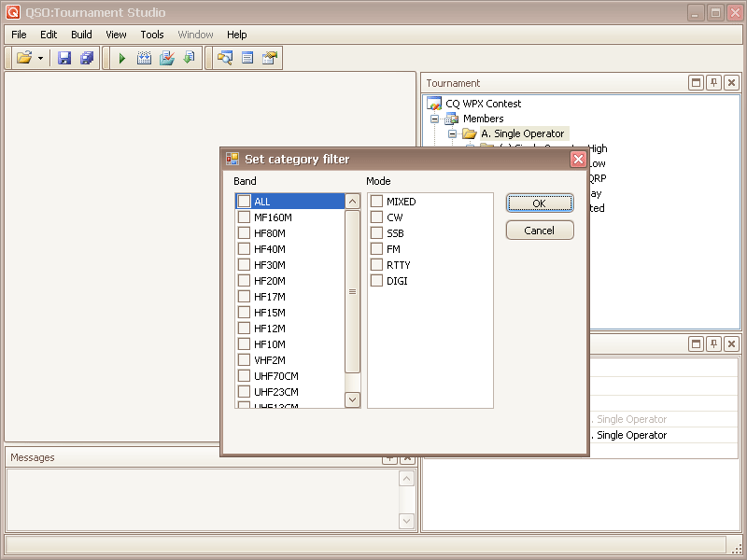747x560 pixels.
Task: Click the checkmark log toolbar icon
Action: click(x=166, y=58)
